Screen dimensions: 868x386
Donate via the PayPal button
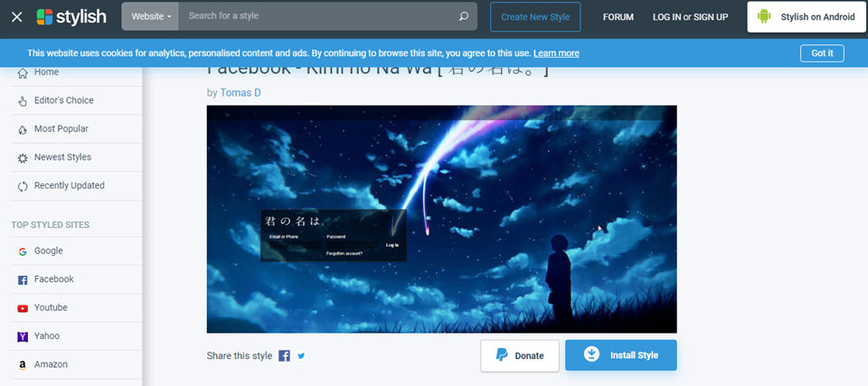tap(520, 355)
